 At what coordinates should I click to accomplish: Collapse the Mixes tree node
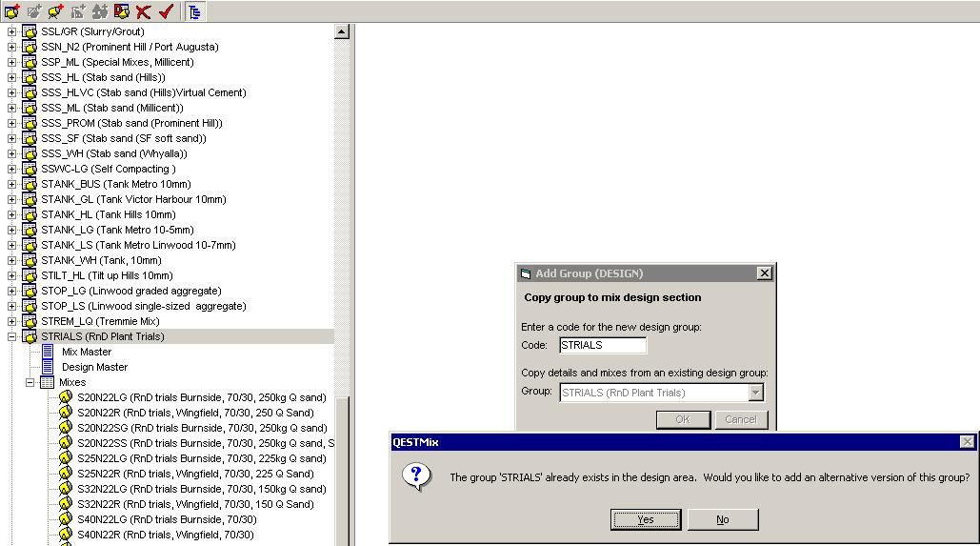30,382
